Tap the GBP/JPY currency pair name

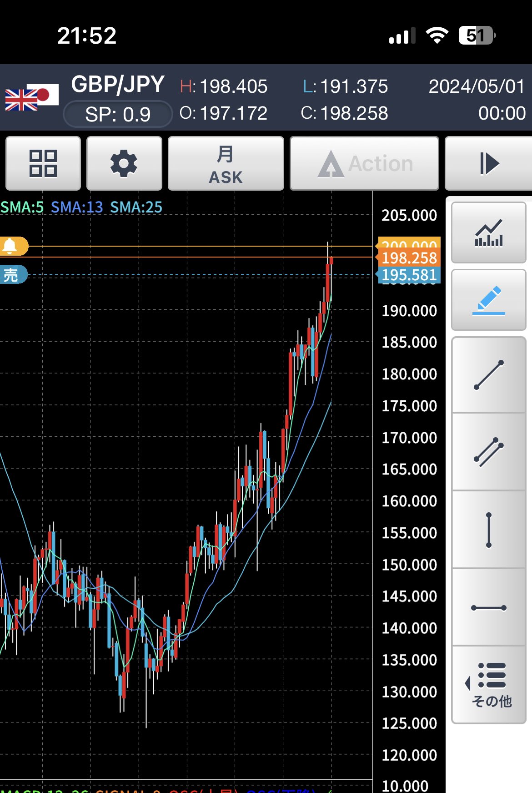tap(118, 85)
